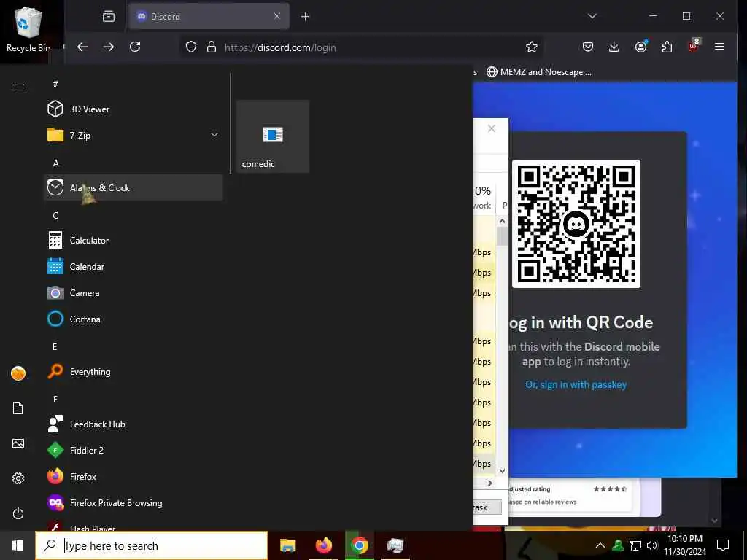The height and width of the screenshot is (560, 747).
Task: View site security lock info
Action: point(212,47)
